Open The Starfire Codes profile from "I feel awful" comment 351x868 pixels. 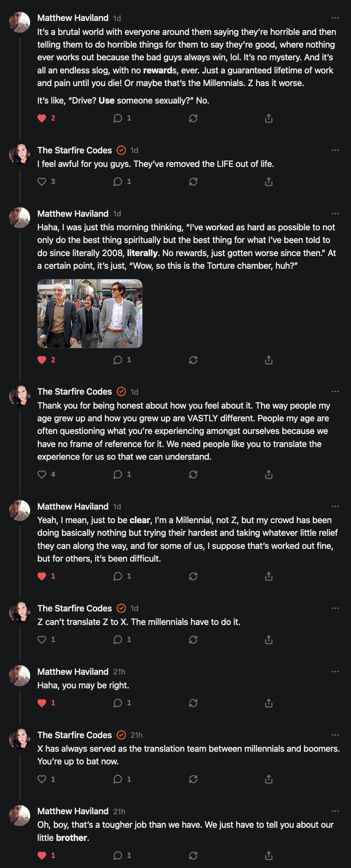[75, 150]
